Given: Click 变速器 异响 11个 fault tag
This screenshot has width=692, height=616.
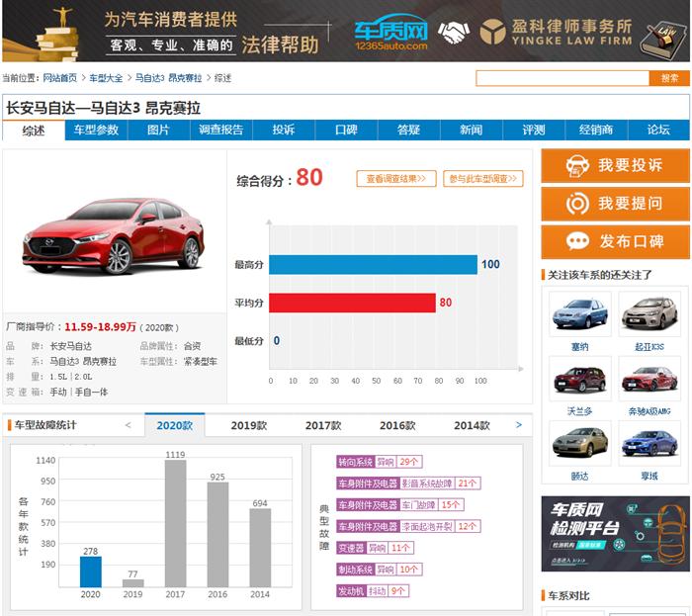Looking at the screenshot, I should 375,548.
